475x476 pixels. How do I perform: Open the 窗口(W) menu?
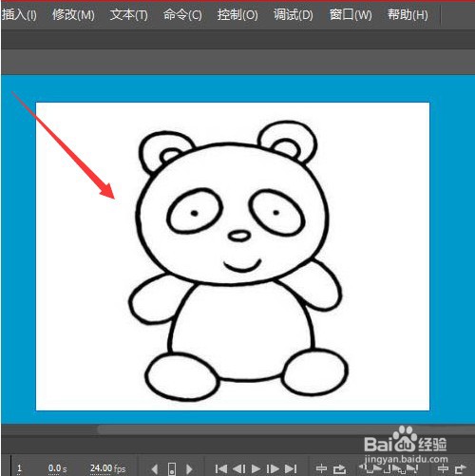click(351, 15)
